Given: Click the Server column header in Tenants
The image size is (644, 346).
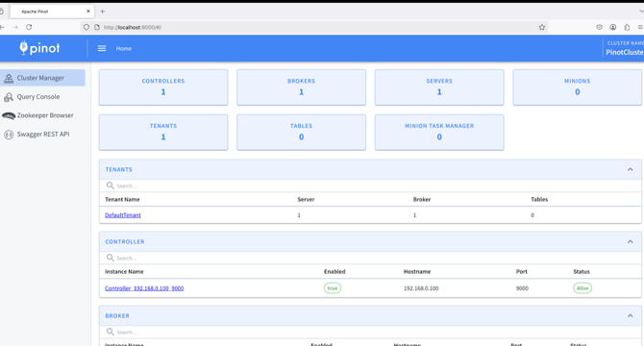Looking at the screenshot, I should [x=306, y=200].
